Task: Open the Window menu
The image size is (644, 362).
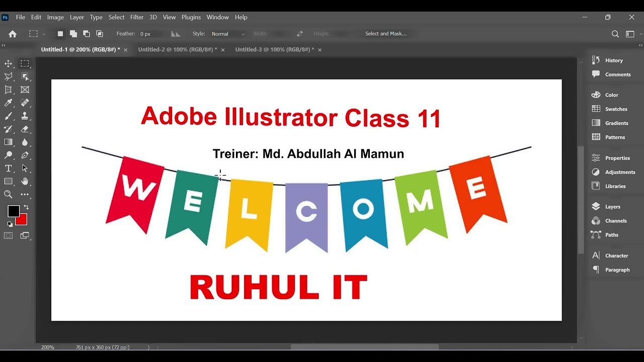Action: tap(218, 17)
